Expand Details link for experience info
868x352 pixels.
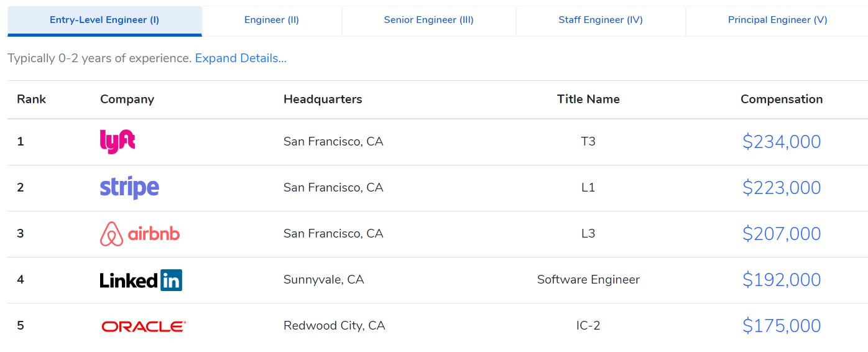pyautogui.click(x=241, y=58)
